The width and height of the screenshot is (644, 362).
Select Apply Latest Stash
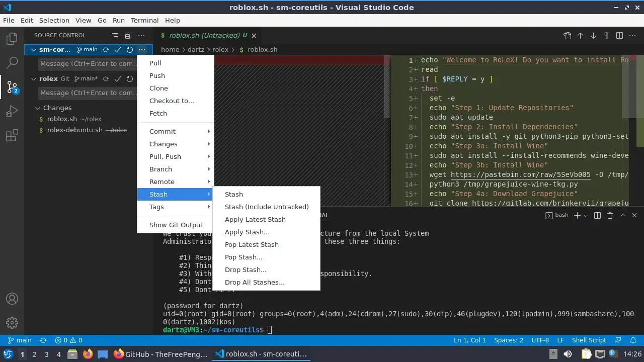tap(266, 219)
